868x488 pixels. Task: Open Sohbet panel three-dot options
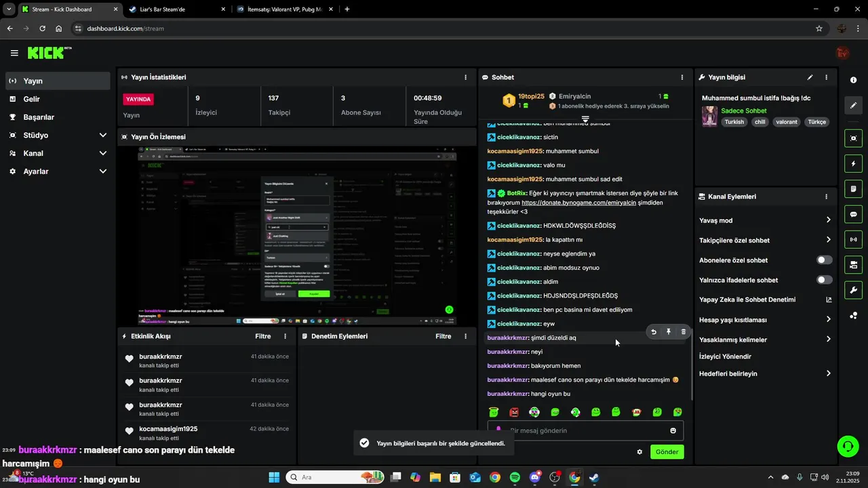coord(682,77)
